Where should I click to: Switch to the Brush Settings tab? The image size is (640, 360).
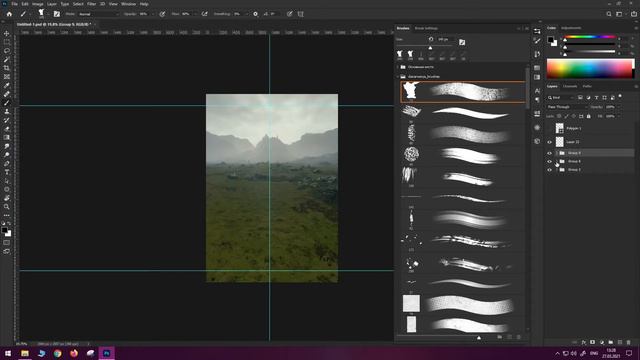(x=426, y=28)
